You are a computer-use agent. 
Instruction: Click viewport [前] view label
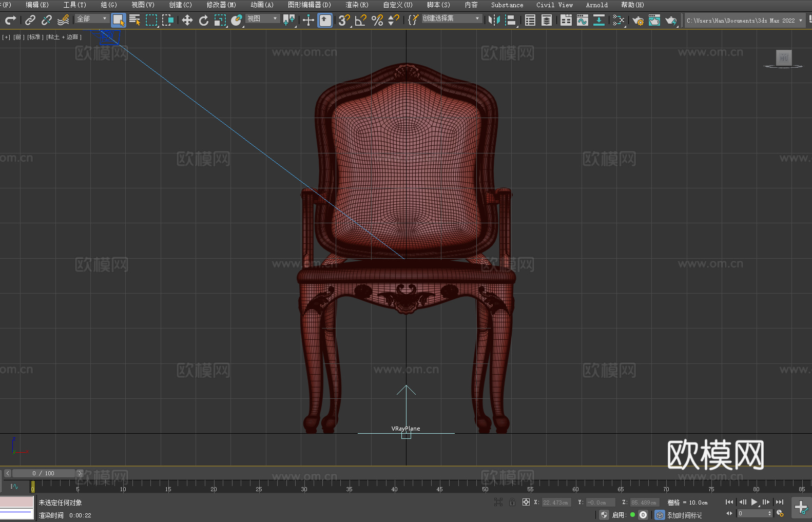(x=18, y=37)
